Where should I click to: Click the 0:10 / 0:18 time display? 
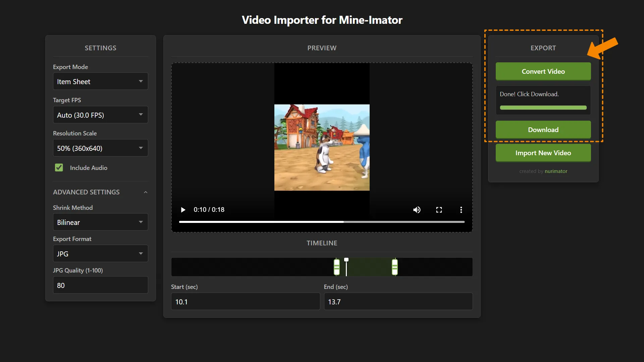coord(209,210)
